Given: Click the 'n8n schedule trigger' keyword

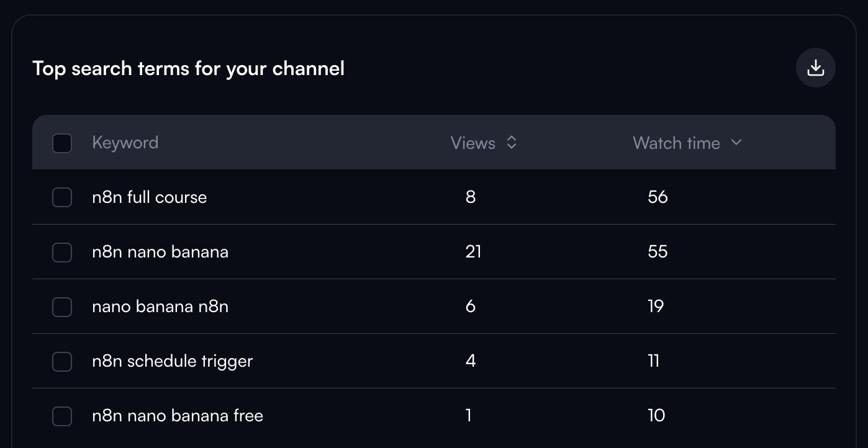Looking at the screenshot, I should coord(172,361).
